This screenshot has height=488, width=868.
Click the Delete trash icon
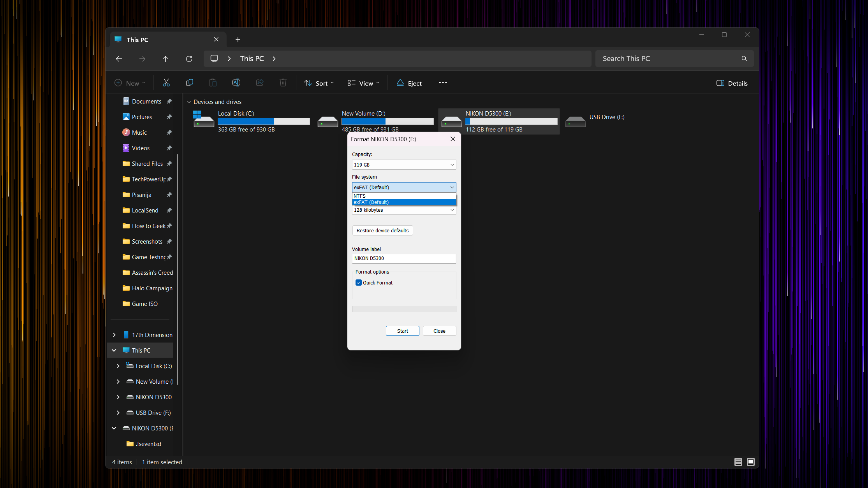click(283, 83)
